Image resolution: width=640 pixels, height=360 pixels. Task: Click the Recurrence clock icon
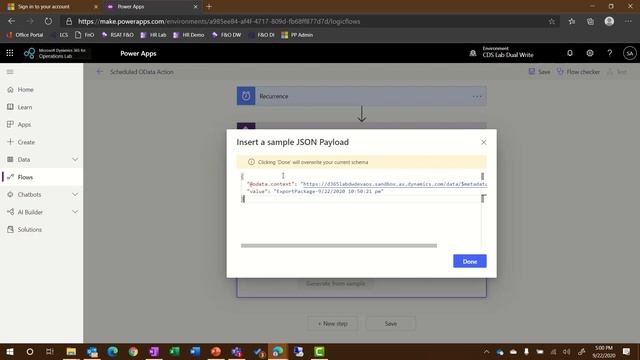coord(246,96)
